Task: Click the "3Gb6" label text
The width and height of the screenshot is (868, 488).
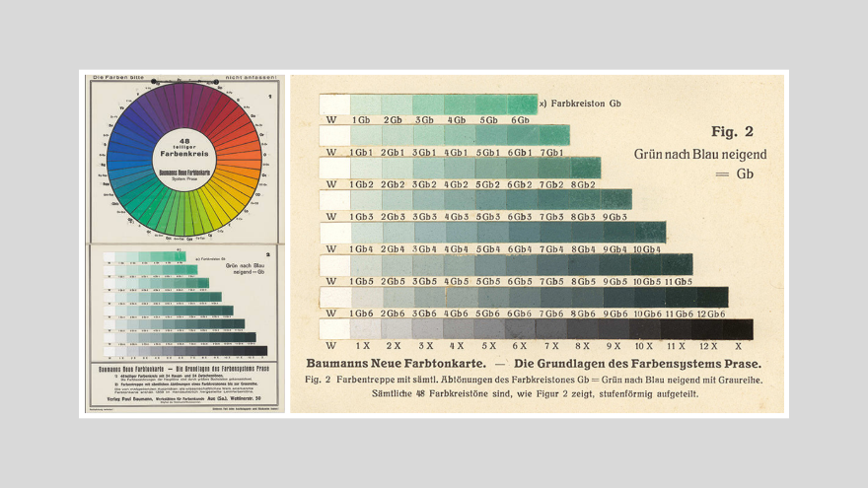Action: (424, 314)
